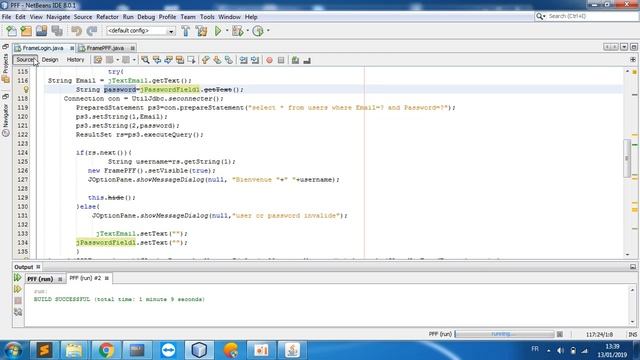Image resolution: width=640 pixels, height=360 pixels.
Task: Open Google Chrome from the taskbar
Action: point(106,350)
